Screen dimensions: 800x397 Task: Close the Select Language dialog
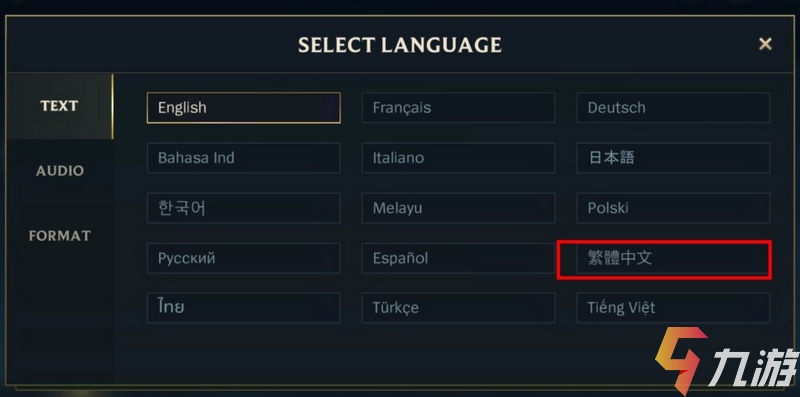pos(765,44)
